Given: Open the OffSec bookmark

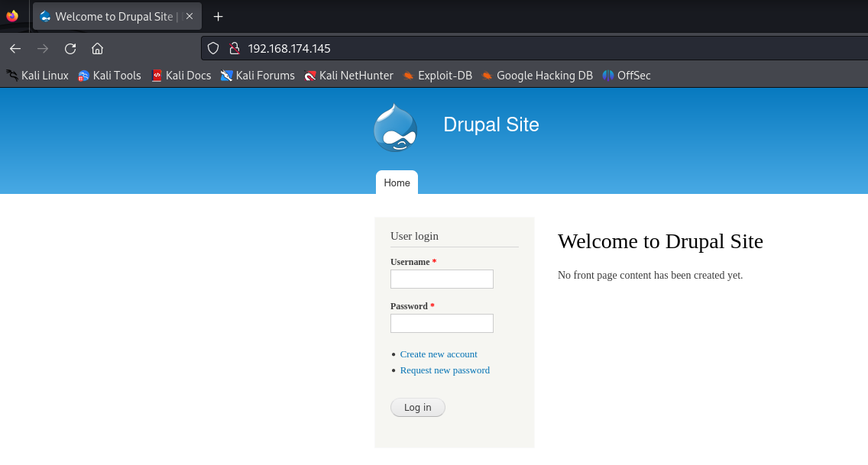Looking at the screenshot, I should pos(627,76).
